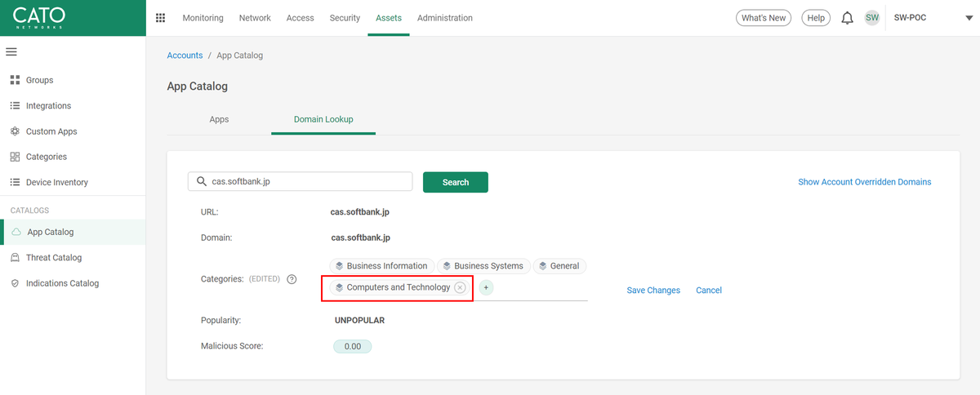Click the Categories icon in sidebar
The width and height of the screenshot is (980, 395).
click(15, 157)
